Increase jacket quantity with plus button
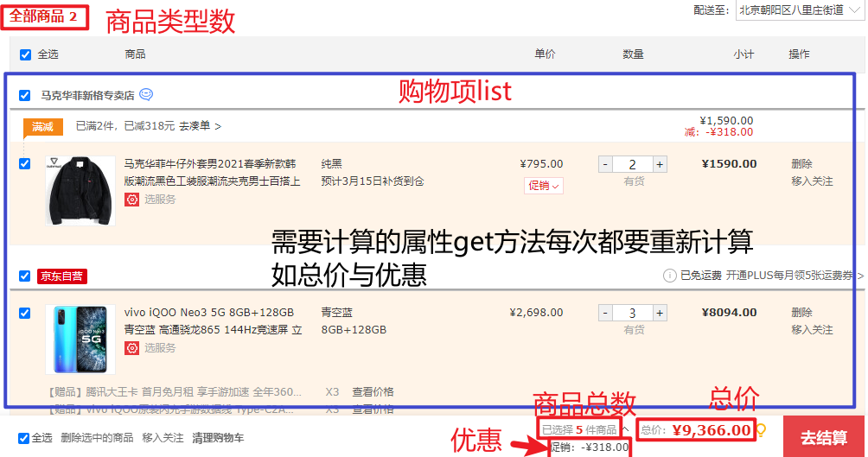 click(660, 164)
